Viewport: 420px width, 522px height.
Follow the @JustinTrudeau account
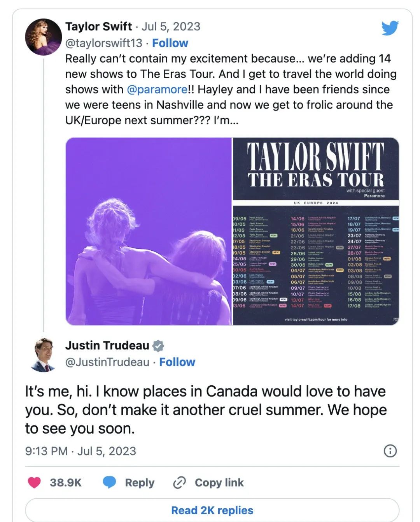pyautogui.click(x=177, y=362)
